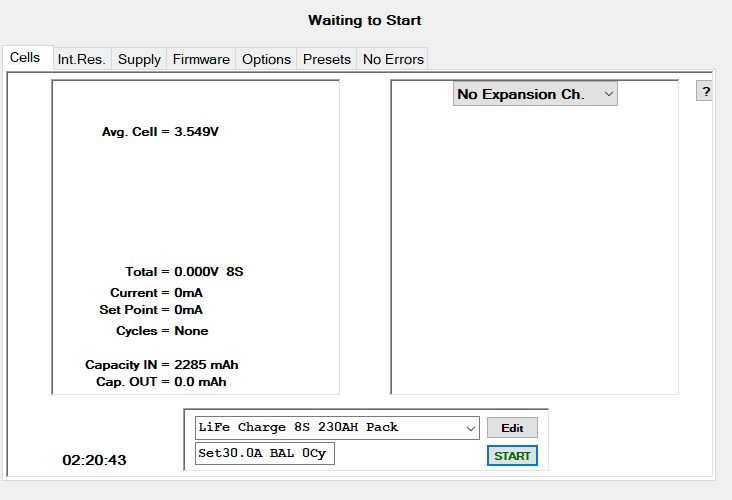Viewport: 732px width, 500px height.
Task: Open the Options tab
Action: point(266,59)
